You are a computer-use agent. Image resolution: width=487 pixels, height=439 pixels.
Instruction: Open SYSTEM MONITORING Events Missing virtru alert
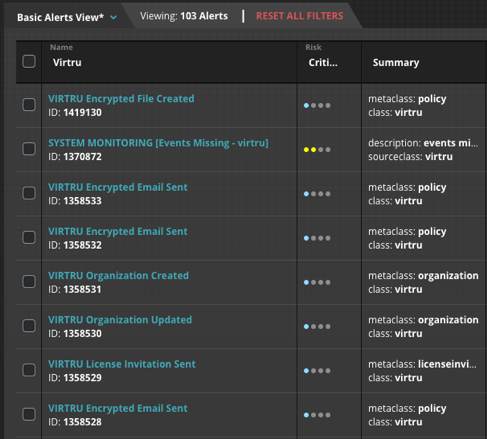(x=158, y=143)
